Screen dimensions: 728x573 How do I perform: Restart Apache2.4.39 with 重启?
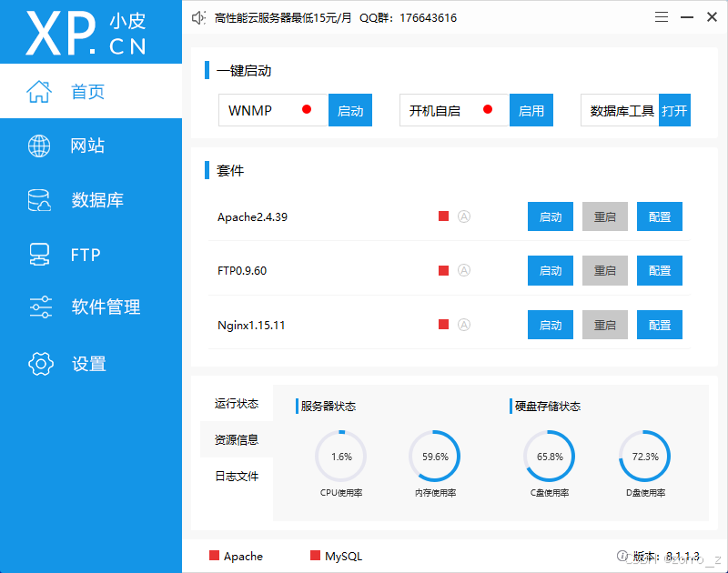(605, 216)
